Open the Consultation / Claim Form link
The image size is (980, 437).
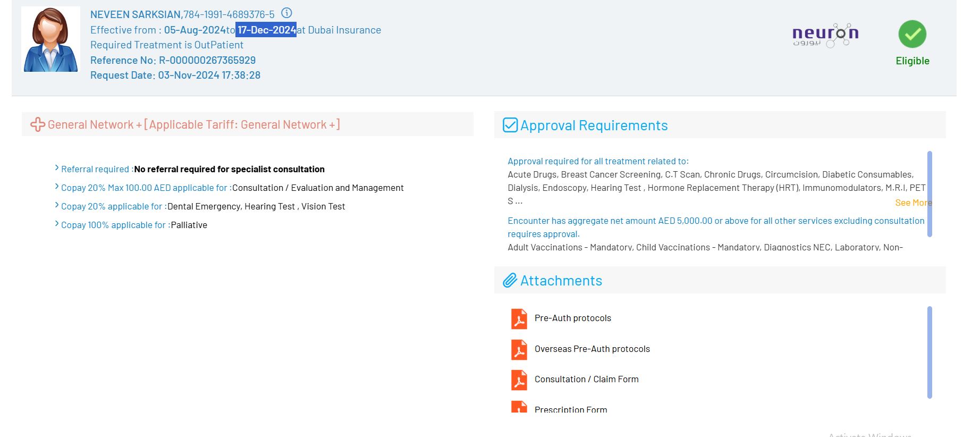click(x=587, y=379)
